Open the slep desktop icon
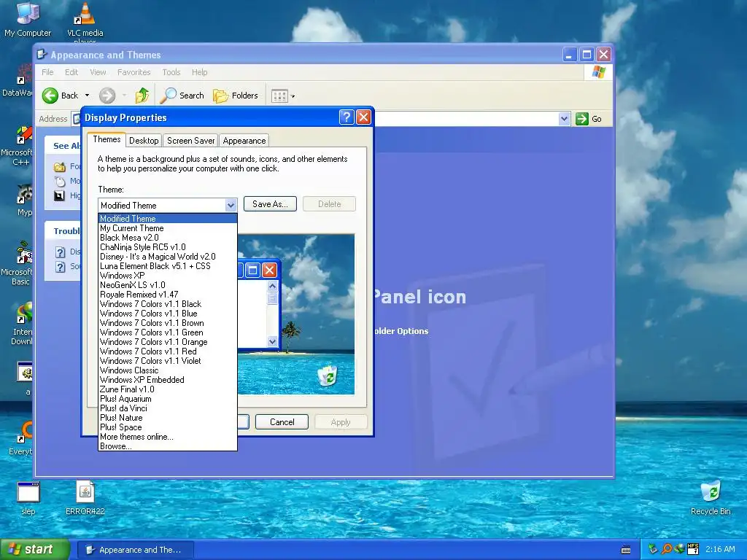The image size is (747, 560). pyautogui.click(x=28, y=497)
